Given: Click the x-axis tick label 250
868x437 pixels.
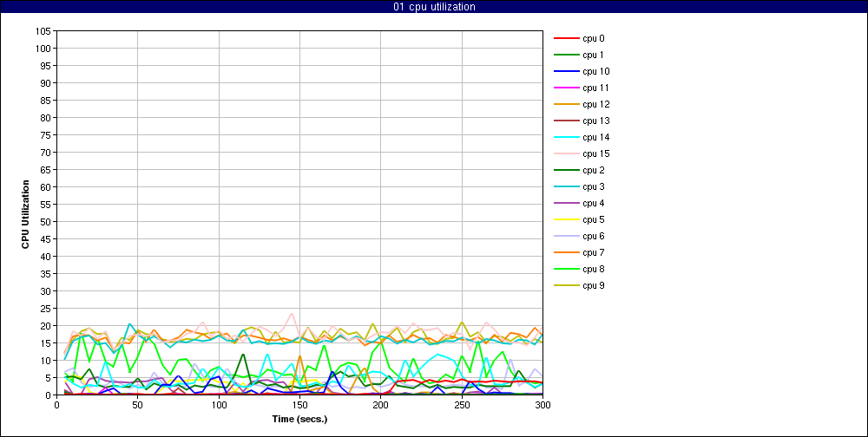Looking at the screenshot, I should pos(462,406).
